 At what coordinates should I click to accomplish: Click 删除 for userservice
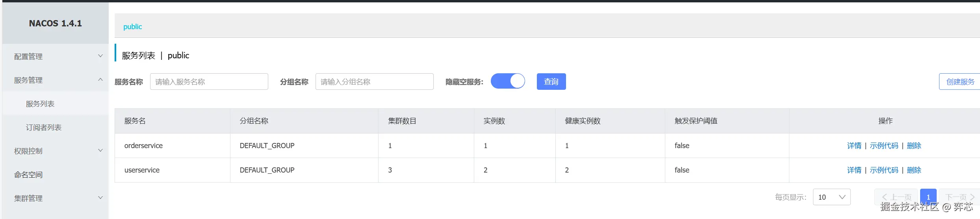click(914, 170)
